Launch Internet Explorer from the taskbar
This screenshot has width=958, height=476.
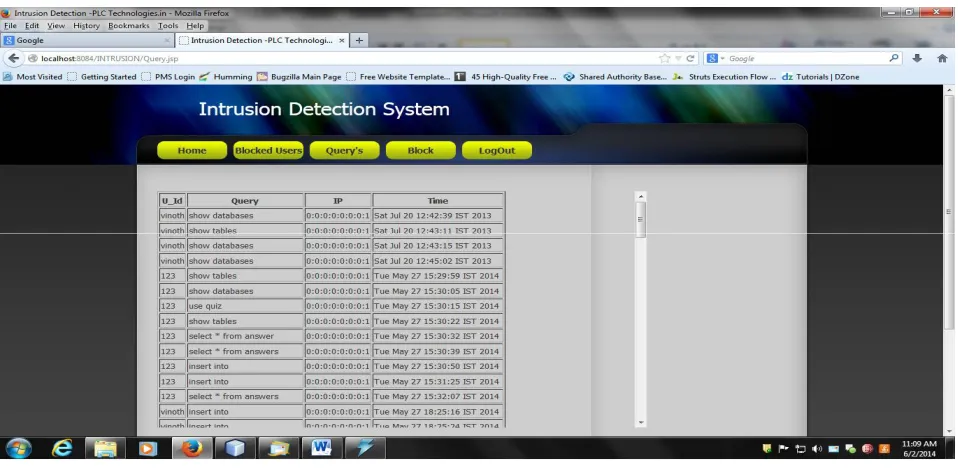click(x=62, y=449)
